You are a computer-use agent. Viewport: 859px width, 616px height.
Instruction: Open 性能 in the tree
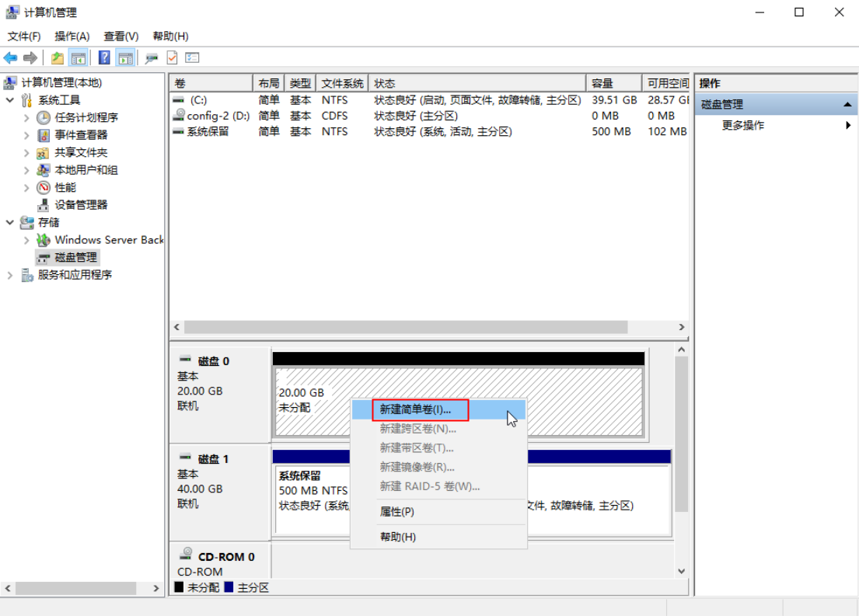tap(65, 188)
